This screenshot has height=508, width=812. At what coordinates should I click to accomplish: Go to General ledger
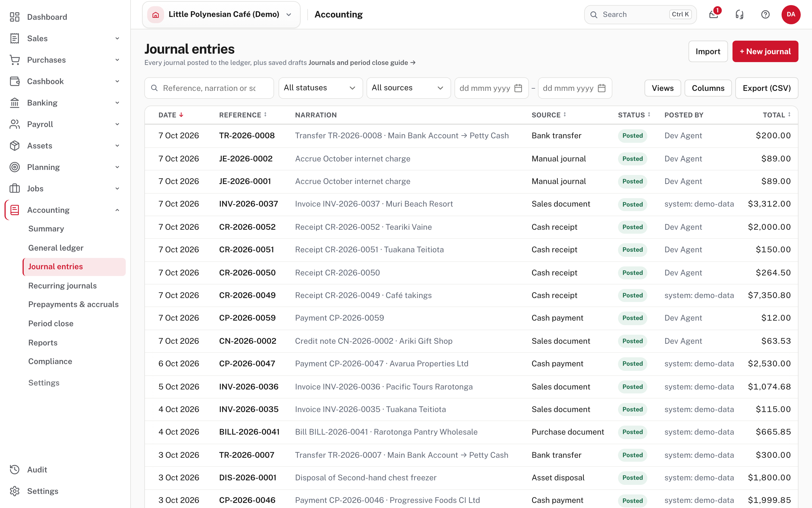click(56, 248)
